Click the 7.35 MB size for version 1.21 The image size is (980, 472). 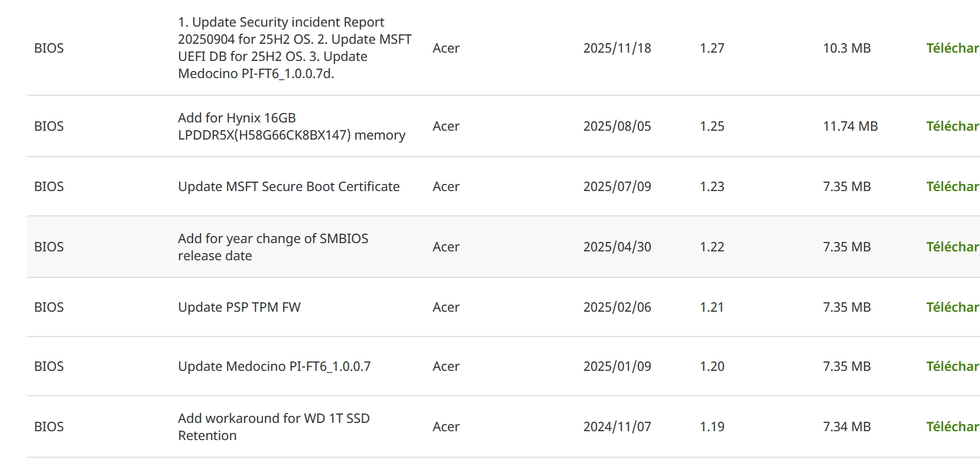(x=847, y=308)
